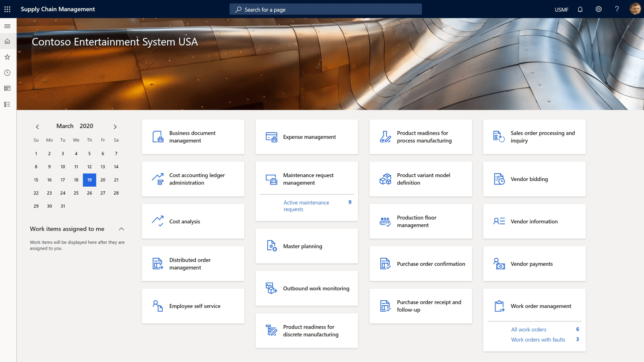Select the Master planning workspace icon
Image resolution: width=644 pixels, height=362 pixels.
point(271,246)
